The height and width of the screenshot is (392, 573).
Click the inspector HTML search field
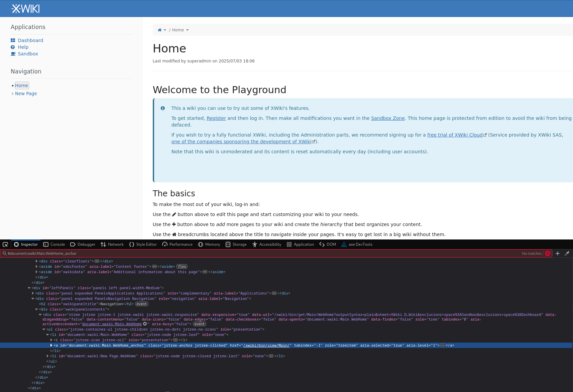(x=261, y=253)
